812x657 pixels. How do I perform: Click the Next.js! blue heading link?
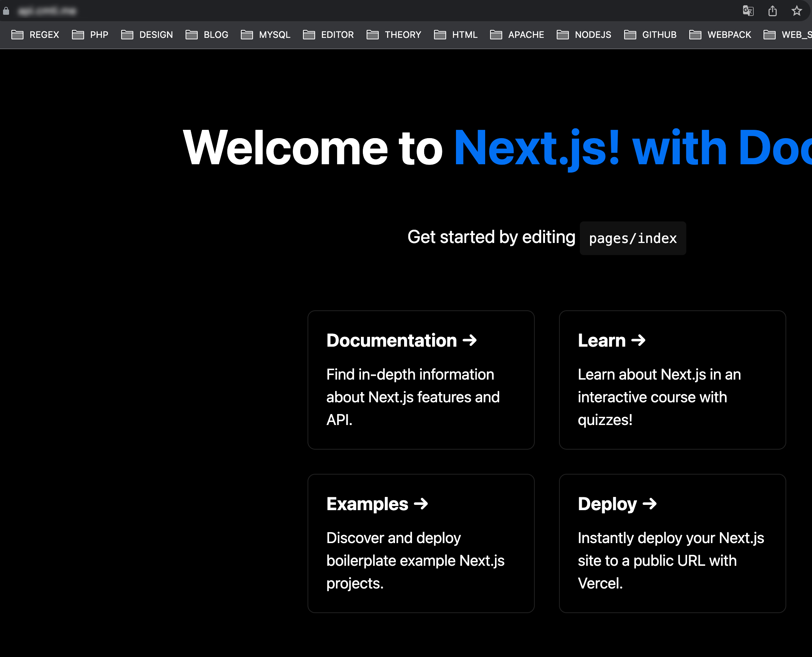(x=537, y=148)
